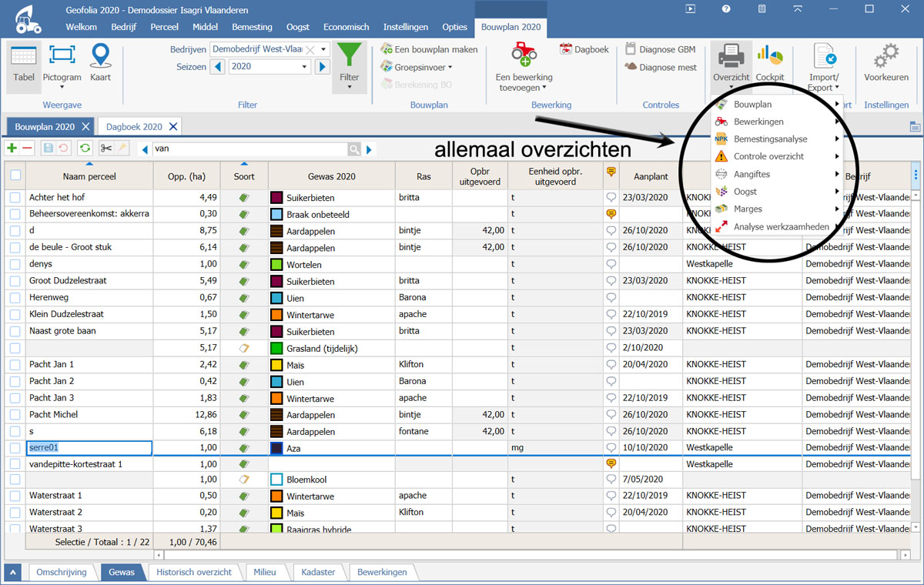Image resolution: width=924 pixels, height=585 pixels.
Task: Expand the Bouwplan submenu arrow
Action: [837, 104]
